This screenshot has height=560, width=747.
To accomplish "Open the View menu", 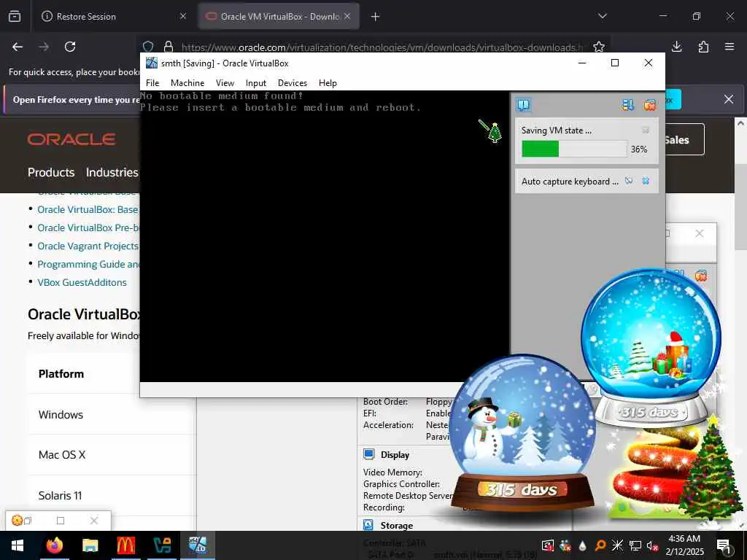I will pos(225,83).
